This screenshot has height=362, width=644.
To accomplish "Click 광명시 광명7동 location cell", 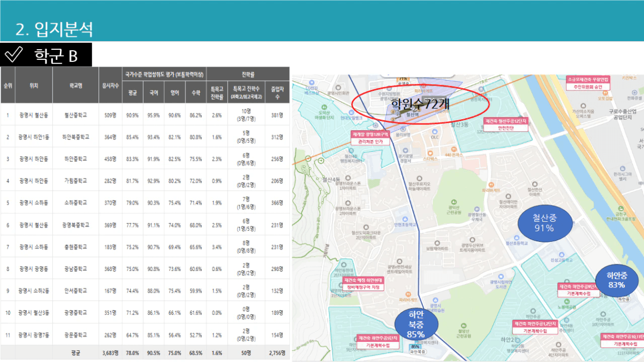I will pyautogui.click(x=33, y=335).
